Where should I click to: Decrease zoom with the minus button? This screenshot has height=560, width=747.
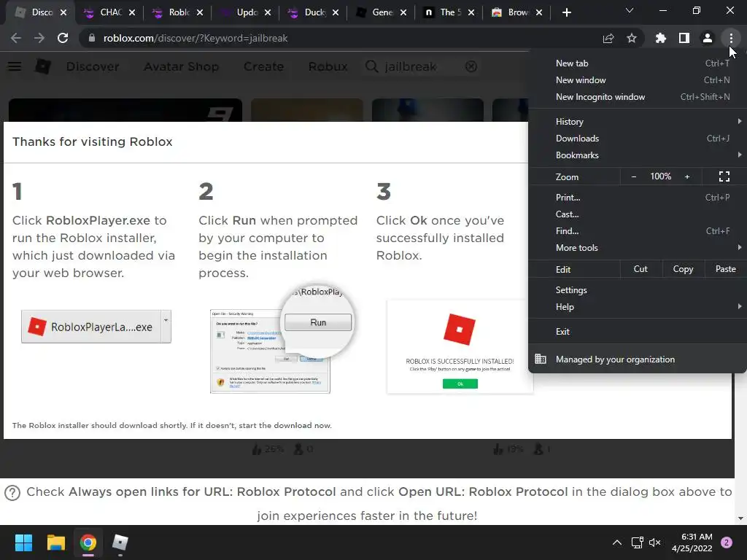(634, 176)
